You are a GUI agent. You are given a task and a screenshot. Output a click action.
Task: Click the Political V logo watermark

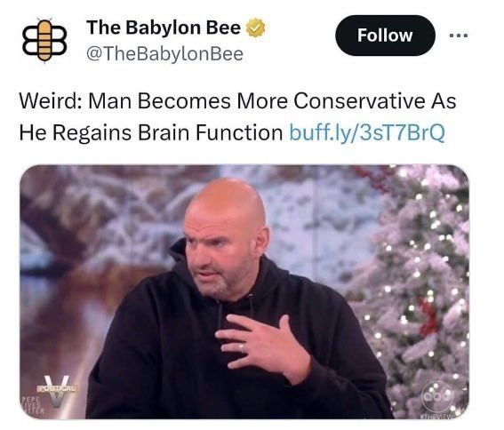57,392
